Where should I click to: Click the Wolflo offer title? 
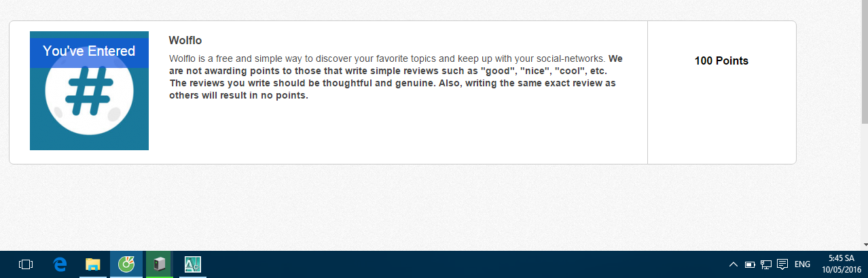(185, 41)
